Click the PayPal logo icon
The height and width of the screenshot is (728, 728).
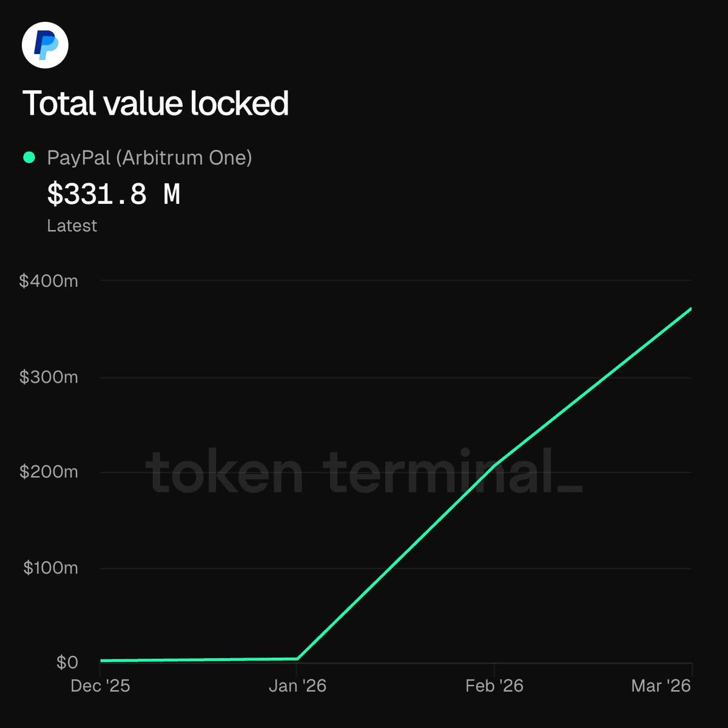click(x=45, y=45)
